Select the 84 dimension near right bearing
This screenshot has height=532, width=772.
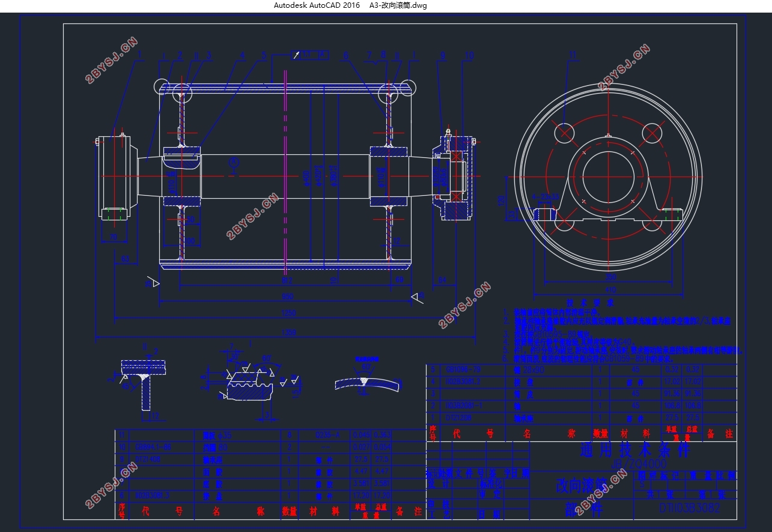(x=443, y=279)
